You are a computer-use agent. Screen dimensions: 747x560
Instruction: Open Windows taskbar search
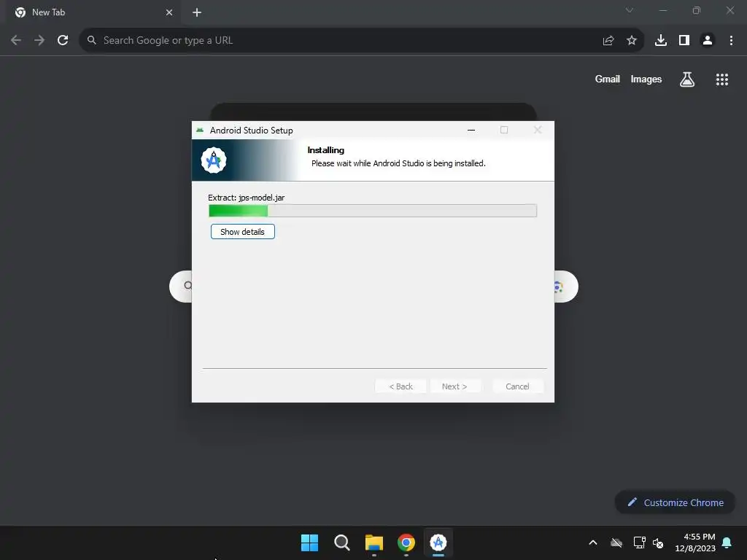[342, 542]
